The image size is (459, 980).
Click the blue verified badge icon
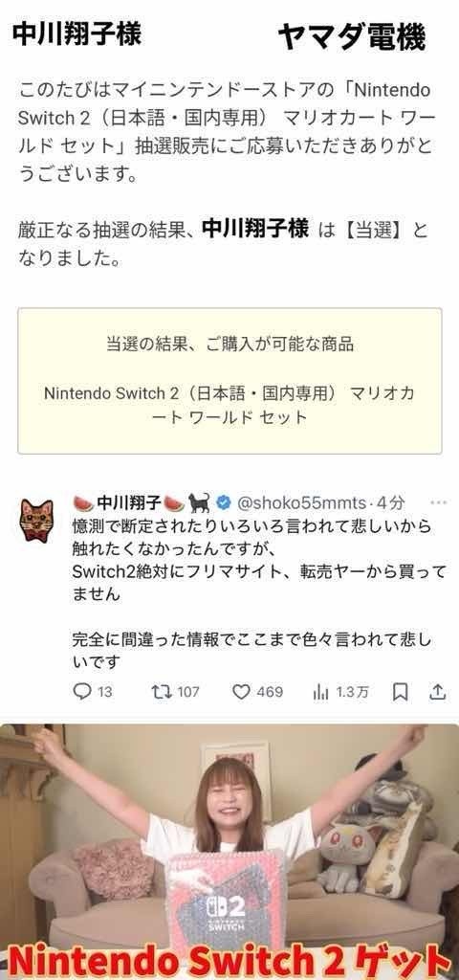pyautogui.click(x=224, y=501)
